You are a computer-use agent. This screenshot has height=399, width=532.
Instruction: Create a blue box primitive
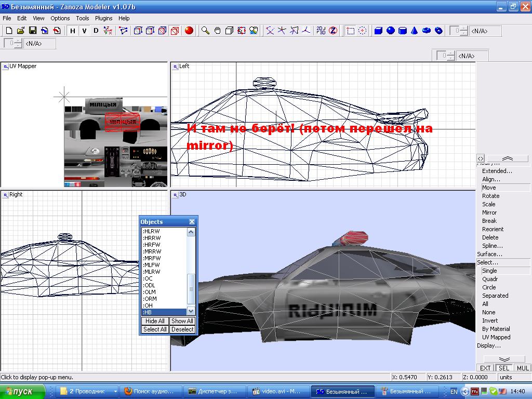(378, 31)
